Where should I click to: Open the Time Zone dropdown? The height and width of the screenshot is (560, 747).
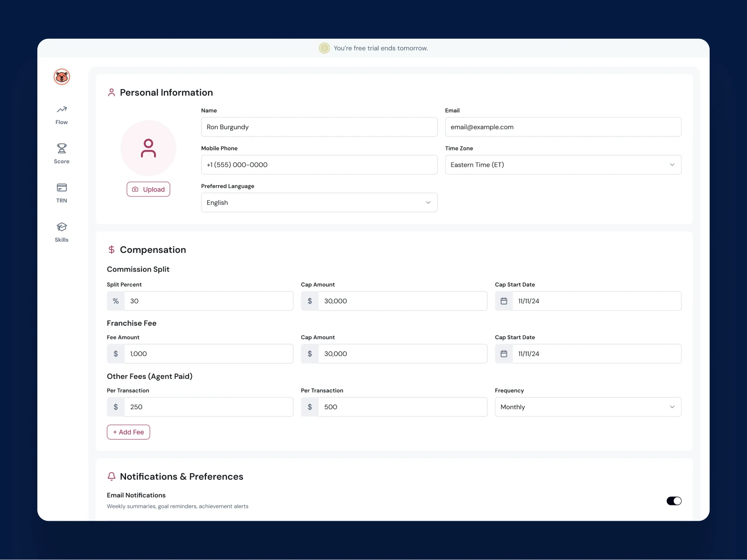click(x=563, y=165)
